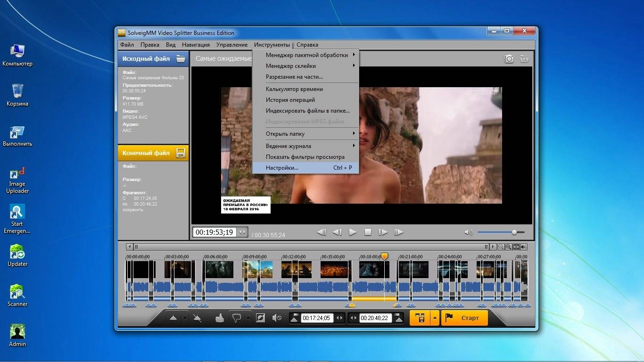
Task: Step back one frame
Action: [x=337, y=232]
